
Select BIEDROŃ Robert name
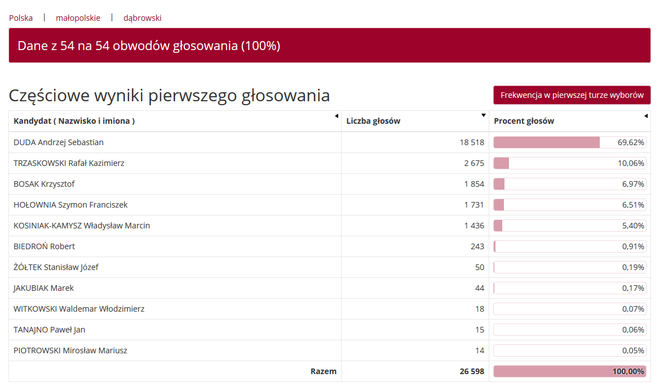44,246
